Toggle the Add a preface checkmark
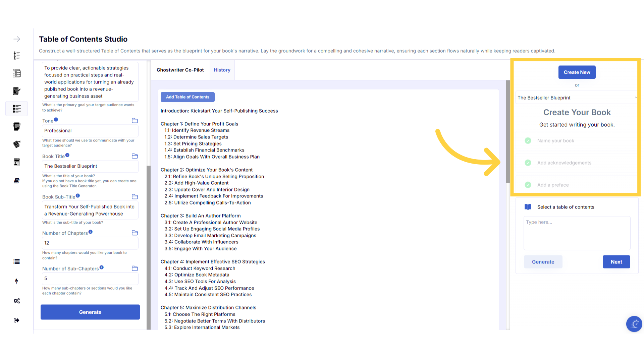The height and width of the screenshot is (362, 644). [528, 185]
